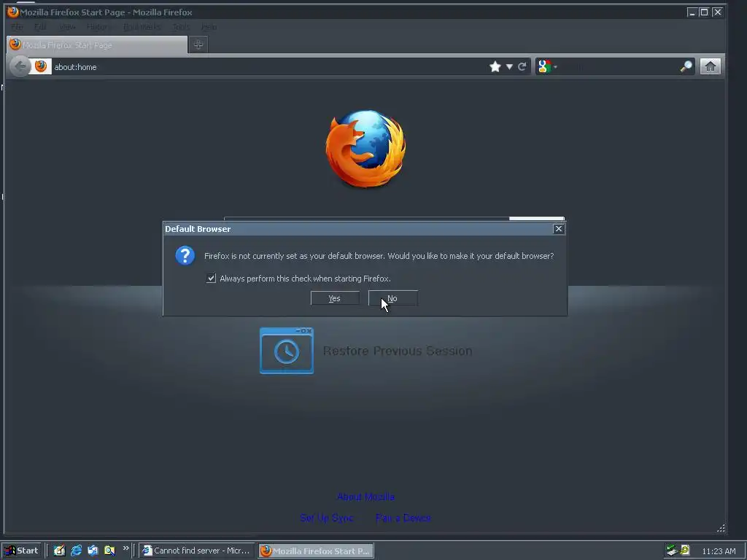Click Mozilla Firefox Start Page taskbar button
747x560 pixels.
[317, 551]
